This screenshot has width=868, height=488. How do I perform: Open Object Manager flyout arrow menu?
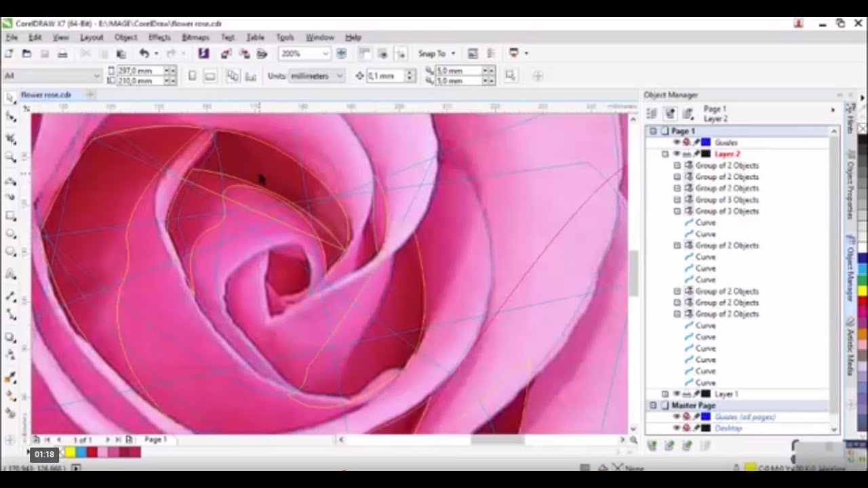833,110
